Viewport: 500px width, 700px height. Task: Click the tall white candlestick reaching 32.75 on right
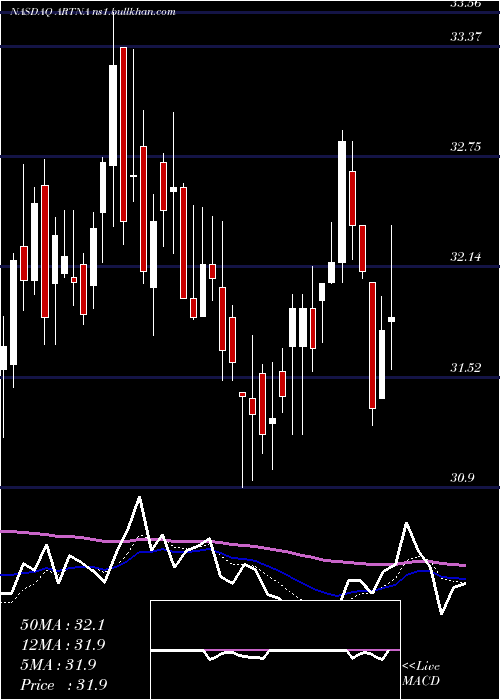tap(342, 202)
